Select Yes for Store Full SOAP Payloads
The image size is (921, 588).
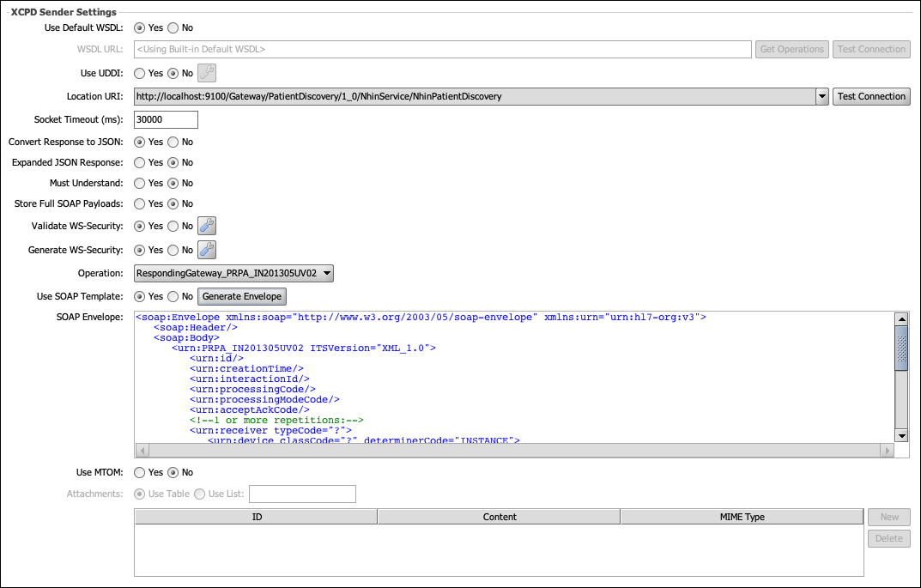click(139, 203)
